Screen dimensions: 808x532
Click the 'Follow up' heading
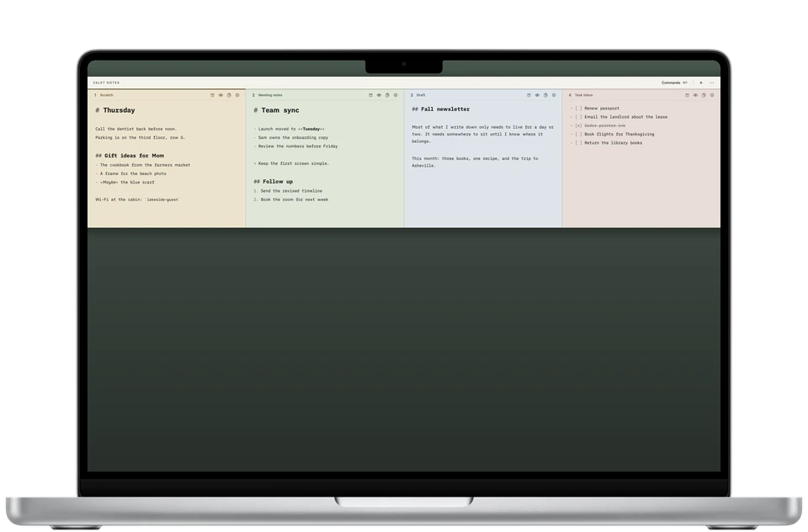pyautogui.click(x=273, y=182)
